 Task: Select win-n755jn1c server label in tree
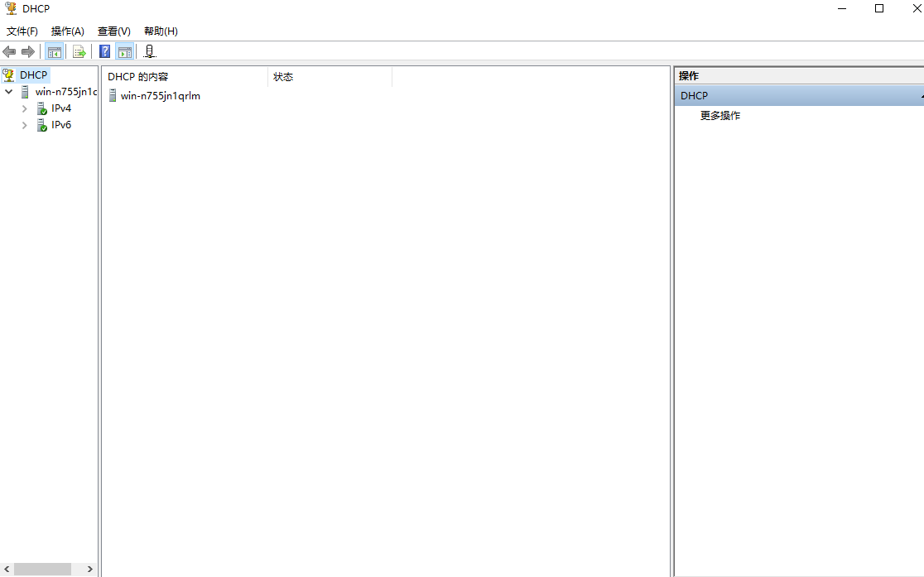[x=65, y=91]
